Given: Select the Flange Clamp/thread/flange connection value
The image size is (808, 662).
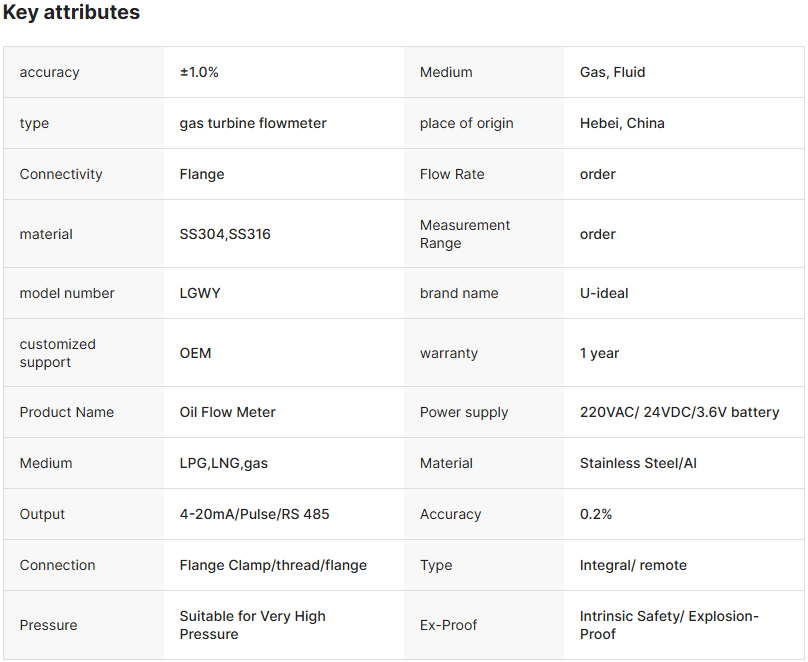Looking at the screenshot, I should [273, 565].
